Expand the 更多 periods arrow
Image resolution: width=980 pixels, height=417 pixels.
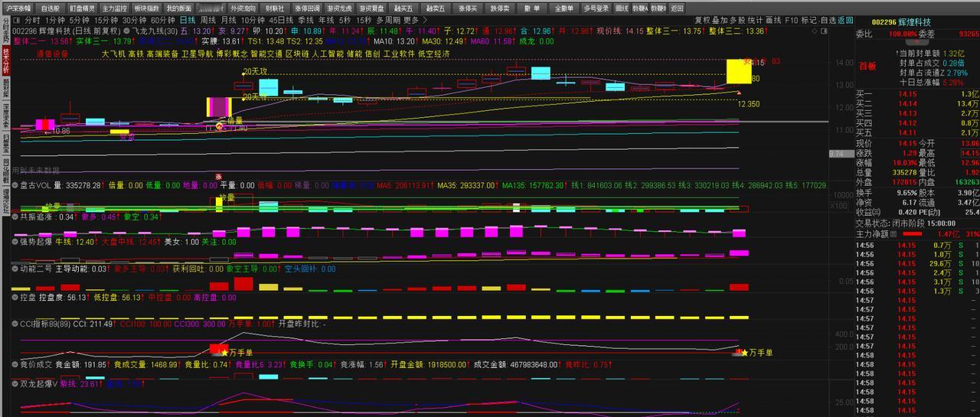[x=424, y=21]
